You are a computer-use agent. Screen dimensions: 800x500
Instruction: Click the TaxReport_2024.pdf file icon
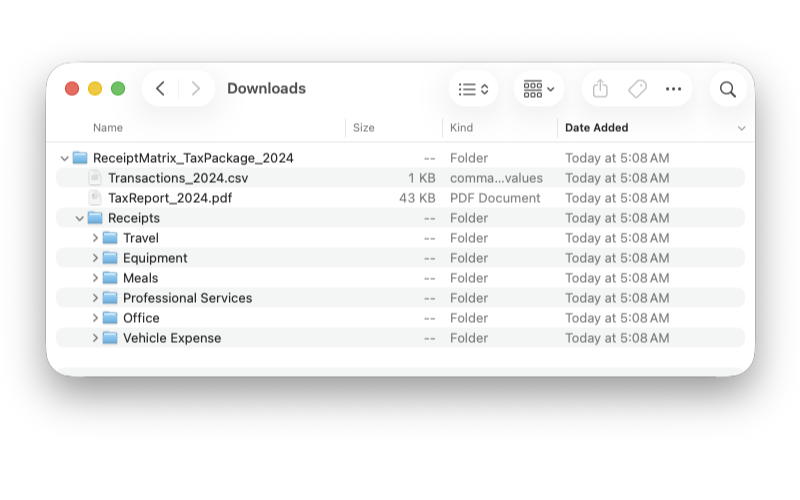point(95,198)
